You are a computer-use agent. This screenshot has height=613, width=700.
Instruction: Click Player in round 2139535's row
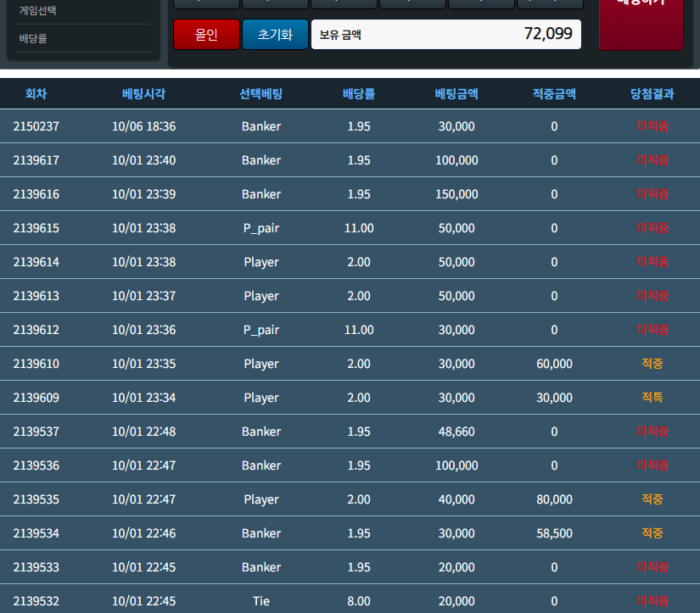click(261, 499)
